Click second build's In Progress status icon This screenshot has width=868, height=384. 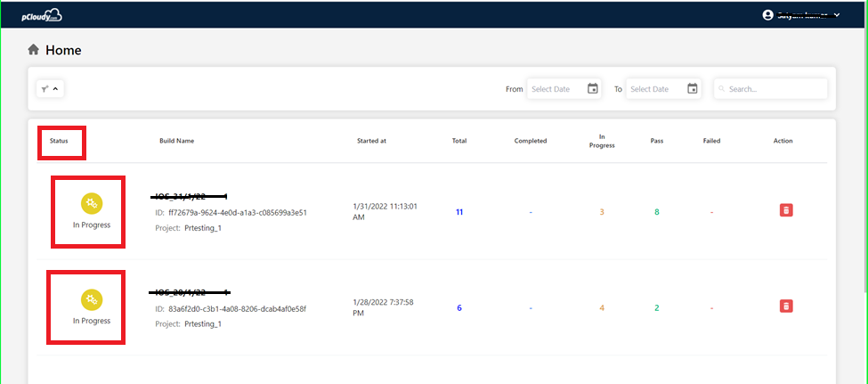(91, 299)
